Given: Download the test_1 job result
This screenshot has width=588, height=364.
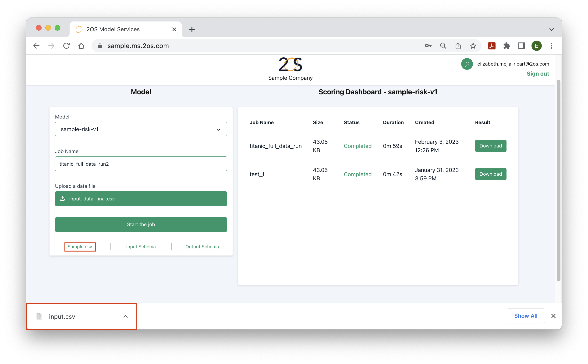Looking at the screenshot, I should click(x=490, y=174).
